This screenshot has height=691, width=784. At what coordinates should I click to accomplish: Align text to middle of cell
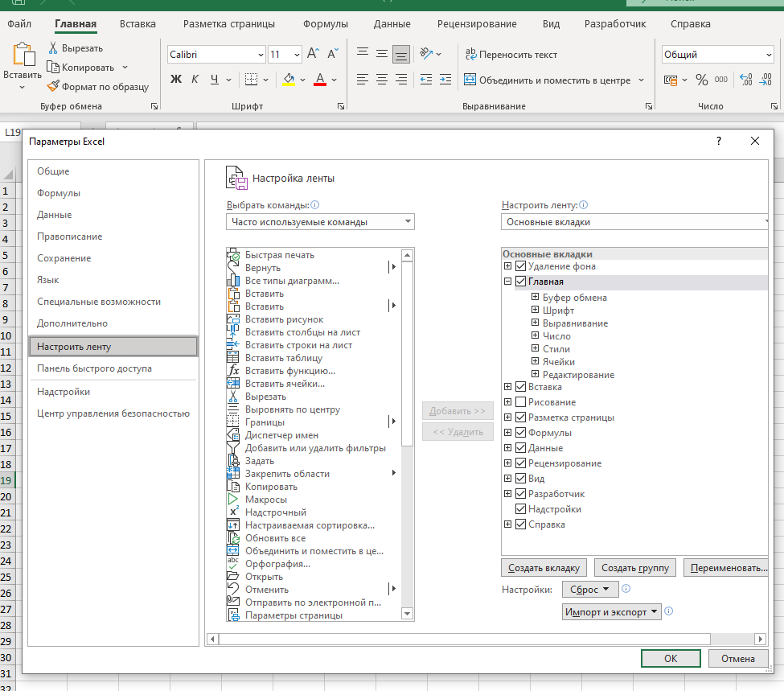point(381,53)
